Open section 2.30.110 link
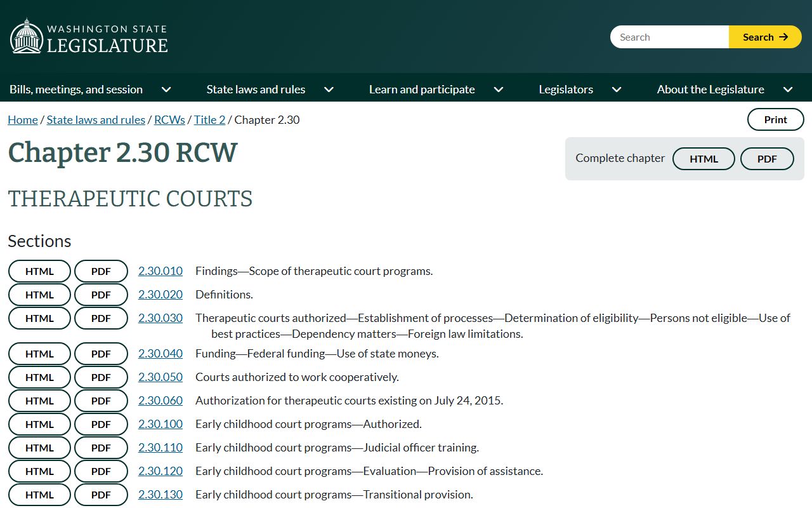The width and height of the screenshot is (812, 508). pos(160,448)
